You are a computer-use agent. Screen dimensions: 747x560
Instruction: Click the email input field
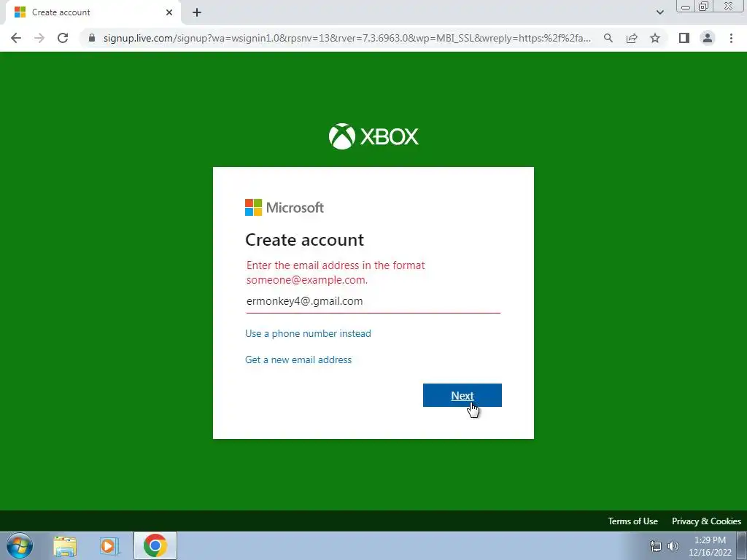(373, 301)
